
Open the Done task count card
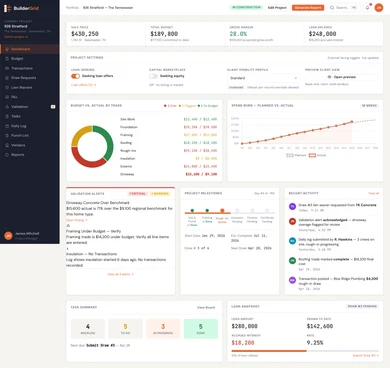coord(201,329)
